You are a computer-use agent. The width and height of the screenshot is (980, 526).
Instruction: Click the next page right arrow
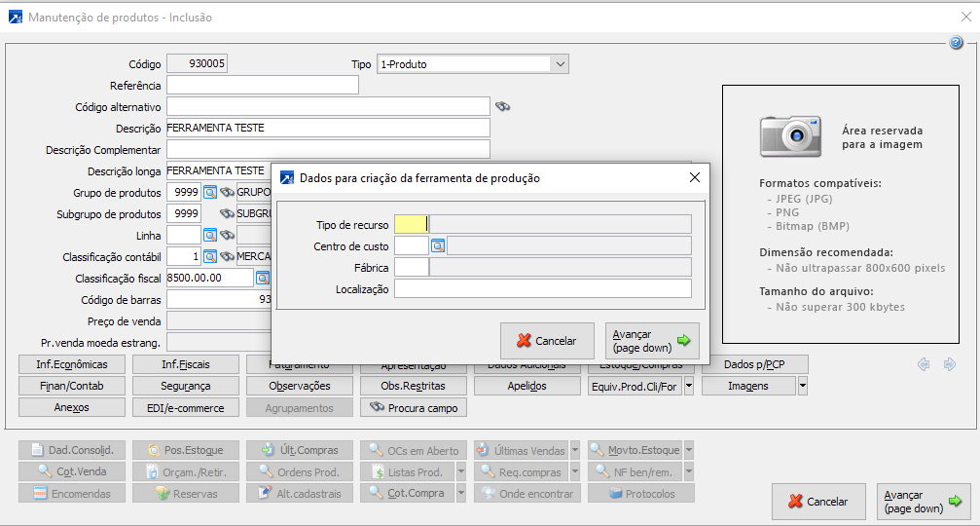tap(950, 364)
